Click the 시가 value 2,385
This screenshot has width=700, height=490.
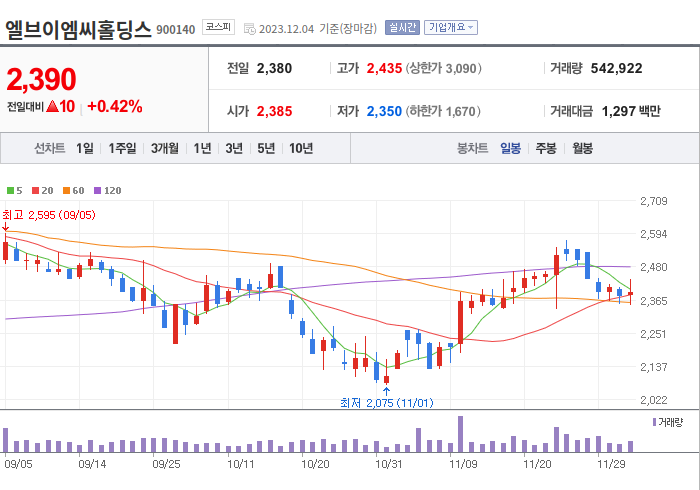274,111
